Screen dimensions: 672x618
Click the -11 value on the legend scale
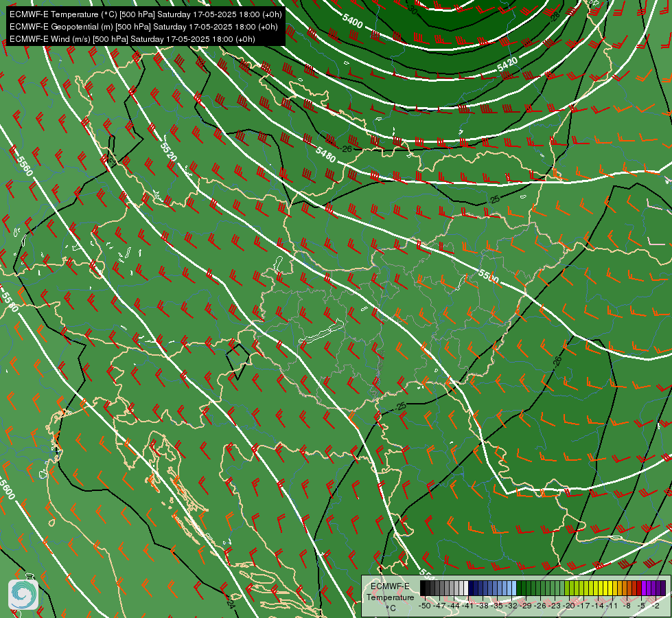point(612,606)
